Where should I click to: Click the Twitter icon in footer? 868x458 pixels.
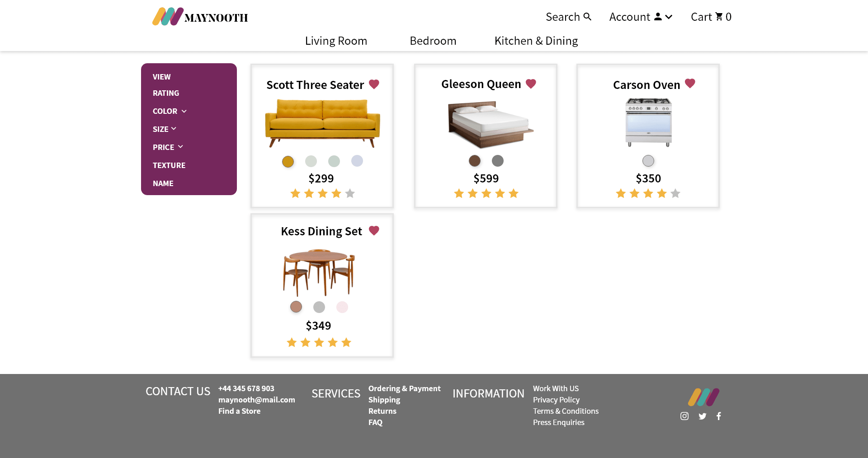click(x=702, y=416)
